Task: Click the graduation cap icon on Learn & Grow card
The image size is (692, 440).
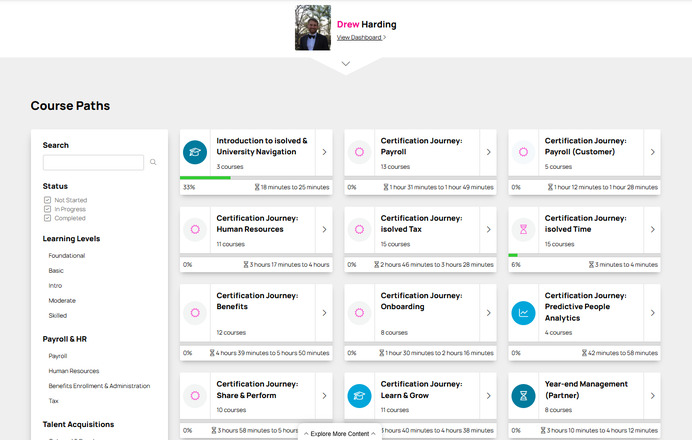Action: click(x=359, y=396)
